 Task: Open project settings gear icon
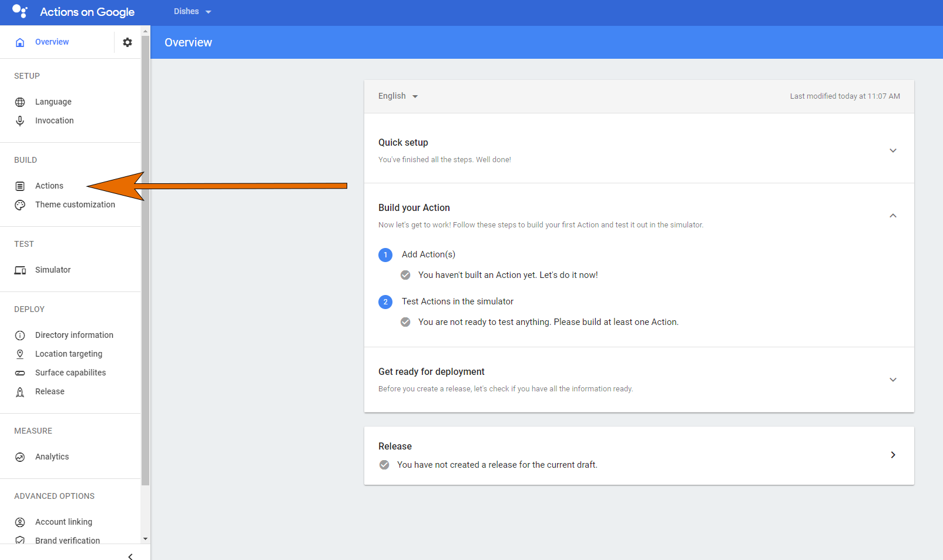127,42
